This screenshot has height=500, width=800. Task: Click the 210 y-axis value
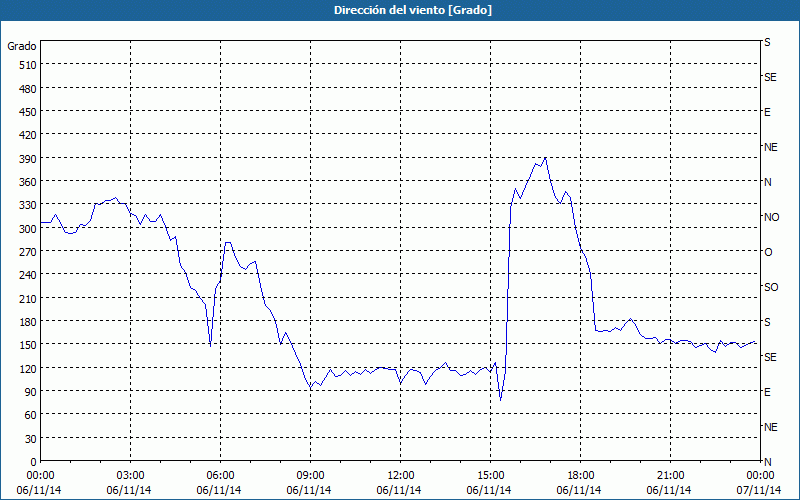29,298
